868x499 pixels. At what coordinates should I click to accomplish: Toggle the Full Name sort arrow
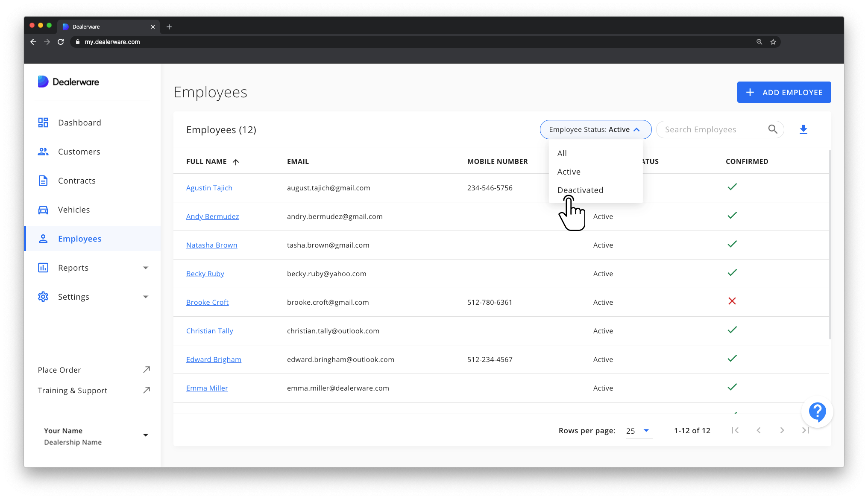pyautogui.click(x=236, y=162)
